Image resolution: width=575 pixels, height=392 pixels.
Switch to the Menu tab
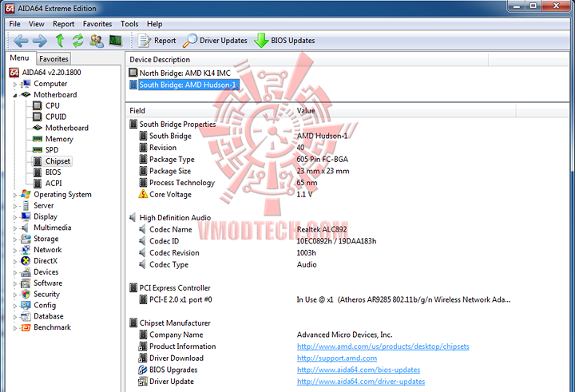click(x=19, y=58)
